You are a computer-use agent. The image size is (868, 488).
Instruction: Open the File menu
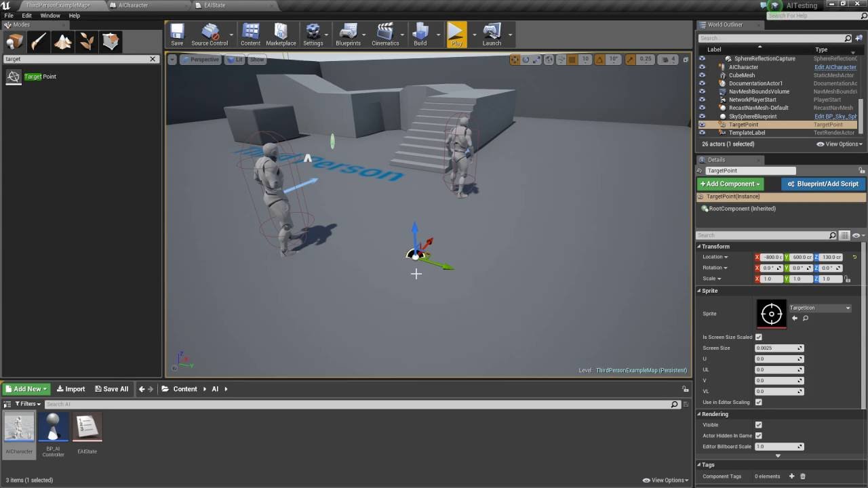[9, 16]
